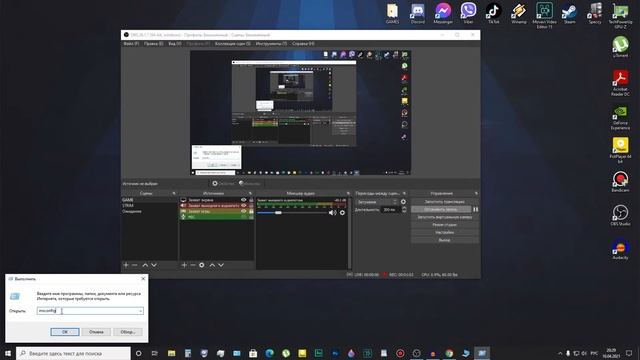Screen dimensions: 640x360
Task: Undock the Audio Mixer panel corner icon
Action: pyautogui.click(x=348, y=193)
